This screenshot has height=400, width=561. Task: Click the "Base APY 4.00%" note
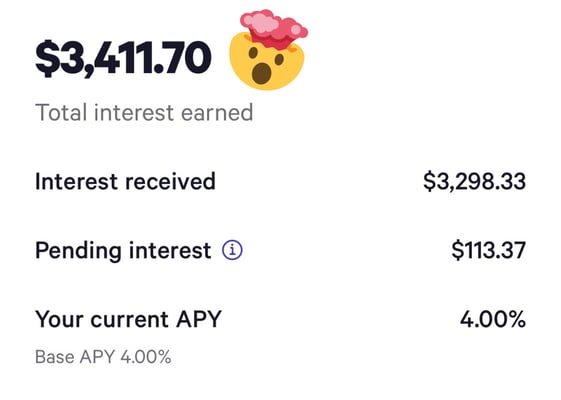click(x=103, y=357)
